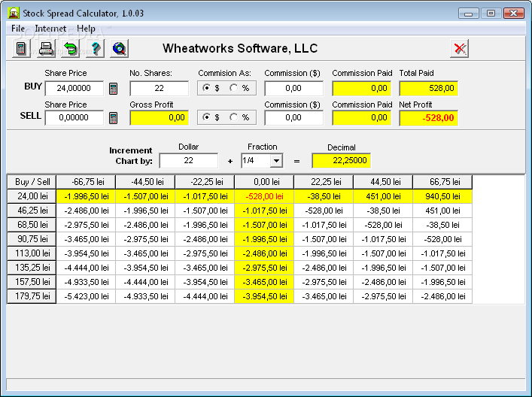Minimize the Stock Spread Calculator window
Screen dimensions: 532x397
click(x=469, y=14)
